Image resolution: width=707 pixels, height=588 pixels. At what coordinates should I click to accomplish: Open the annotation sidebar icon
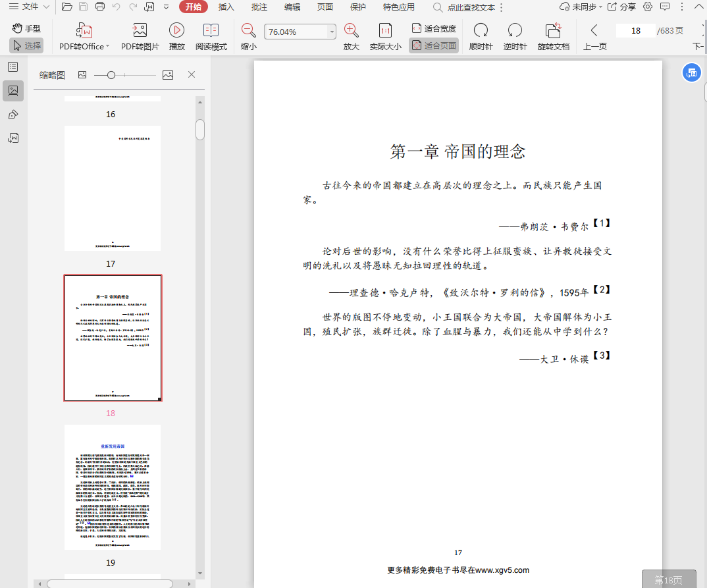[13, 115]
